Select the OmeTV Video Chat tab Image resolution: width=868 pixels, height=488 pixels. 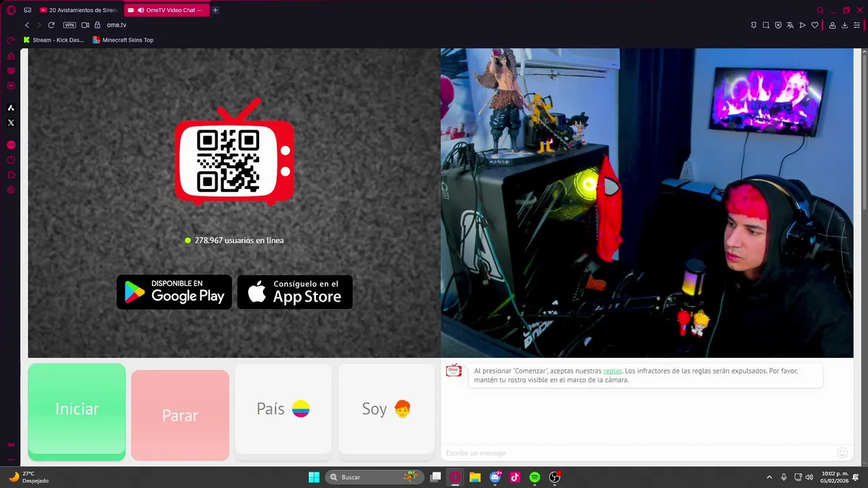point(167,10)
